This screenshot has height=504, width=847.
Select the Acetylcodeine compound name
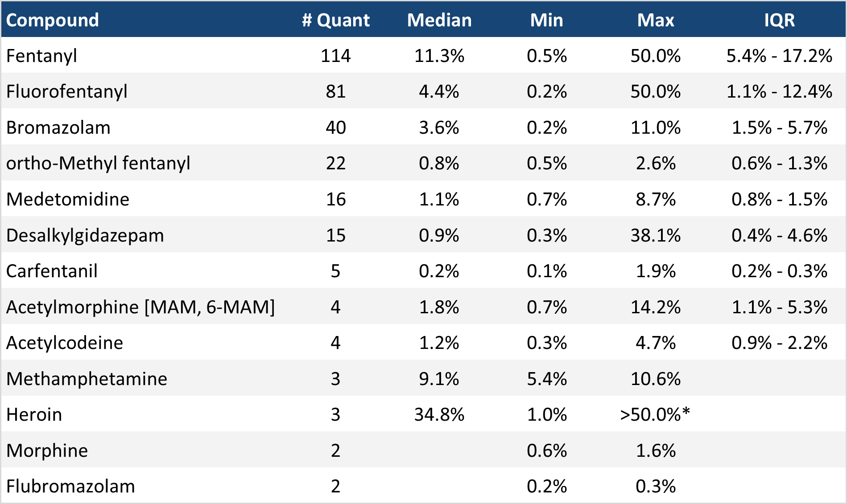click(x=65, y=343)
